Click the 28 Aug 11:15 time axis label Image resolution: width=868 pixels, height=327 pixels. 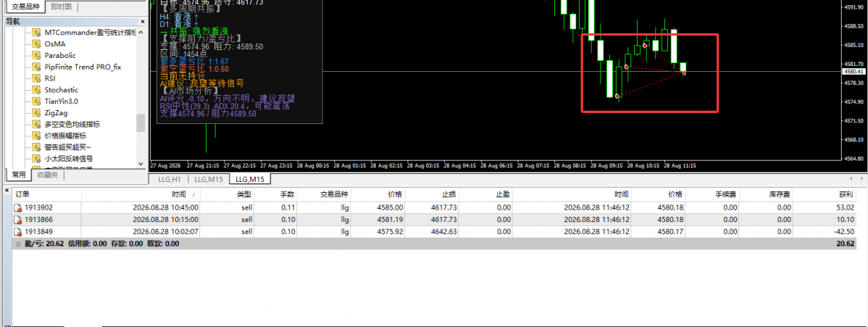pyautogui.click(x=680, y=166)
